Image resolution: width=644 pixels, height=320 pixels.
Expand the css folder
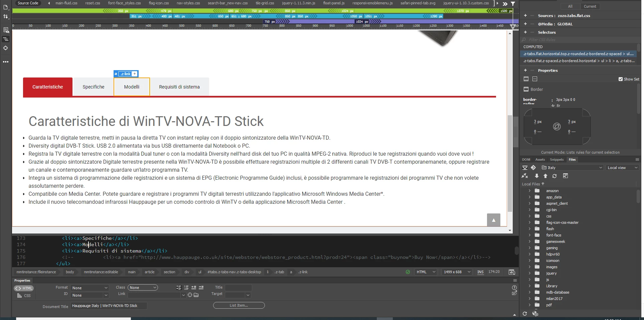[529, 216]
